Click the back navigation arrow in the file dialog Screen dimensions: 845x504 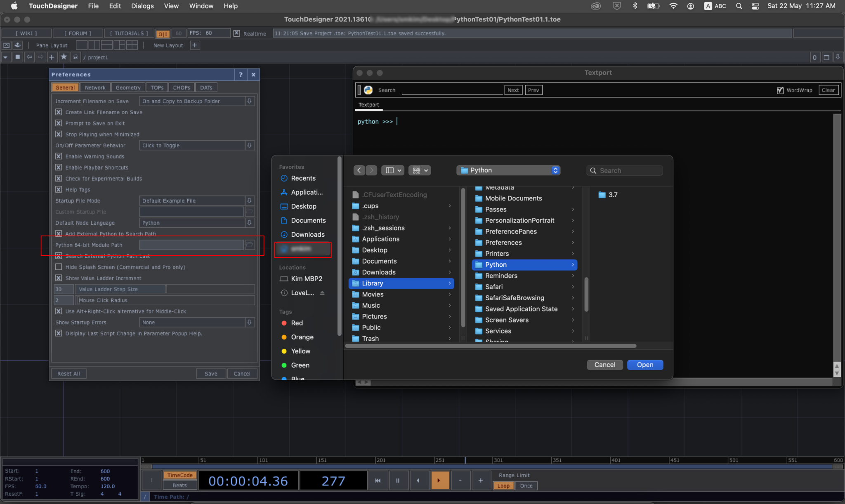(359, 170)
